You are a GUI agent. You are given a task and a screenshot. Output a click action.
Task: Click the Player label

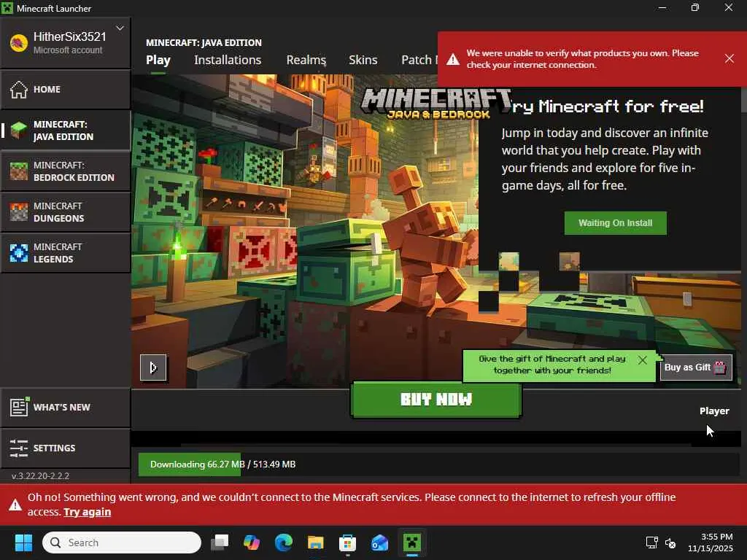[714, 411]
